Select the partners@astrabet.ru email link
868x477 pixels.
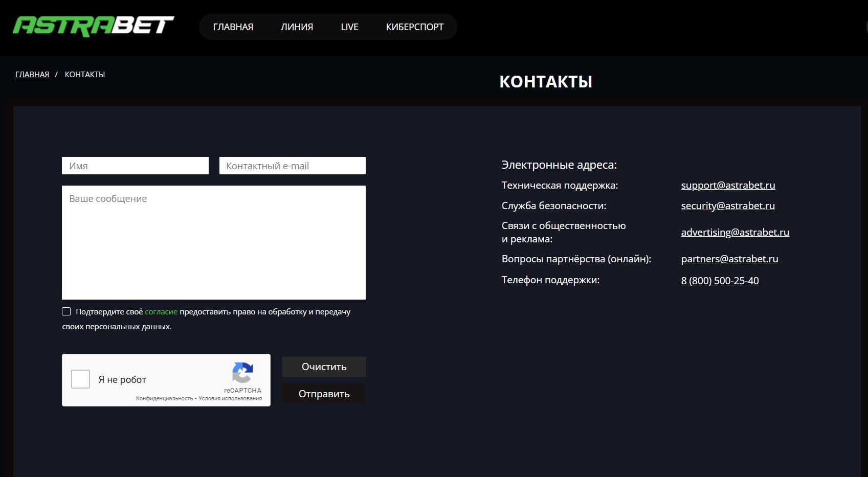pos(729,259)
